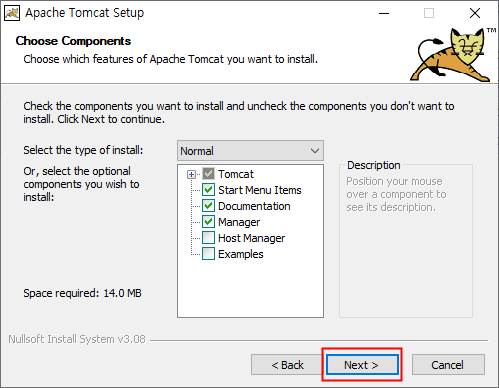The width and height of the screenshot is (499, 388).
Task: Select the Examples component label
Action: pyautogui.click(x=241, y=254)
